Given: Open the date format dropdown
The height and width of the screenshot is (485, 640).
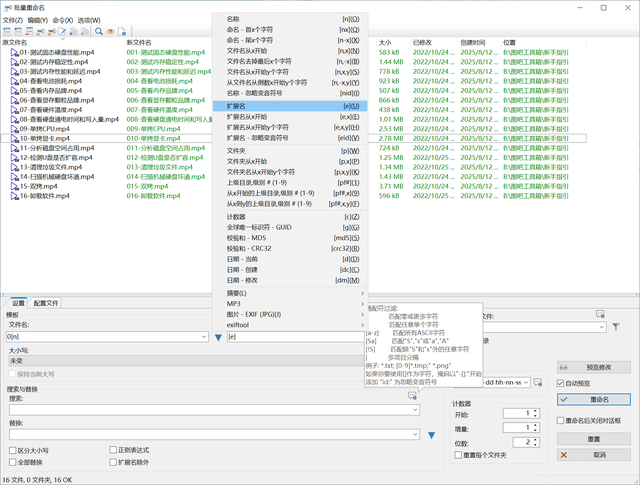Looking at the screenshot, I should coord(526,383).
